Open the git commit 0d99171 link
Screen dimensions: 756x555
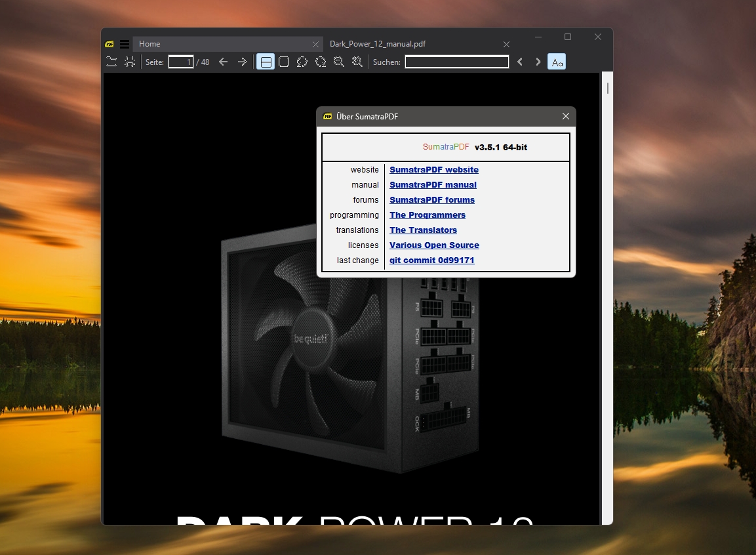pyautogui.click(x=432, y=260)
